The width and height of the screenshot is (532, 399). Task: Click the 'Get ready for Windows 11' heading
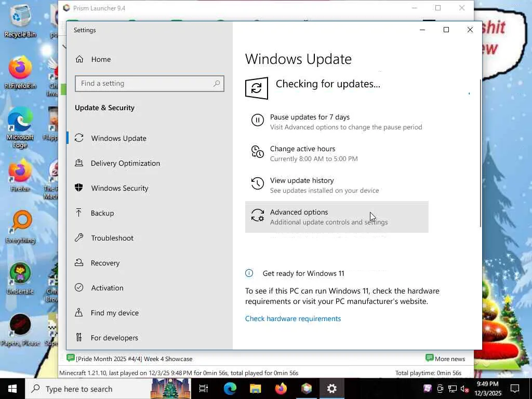tap(303, 273)
